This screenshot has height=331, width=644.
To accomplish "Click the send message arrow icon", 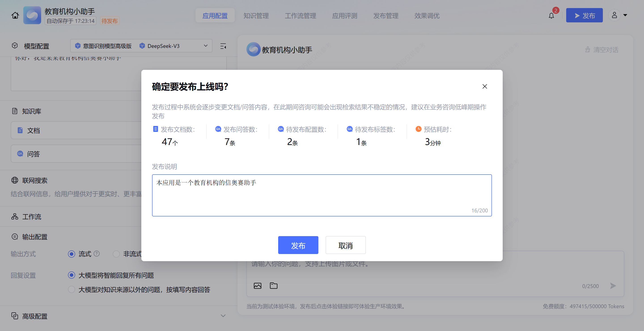I will coord(613,286).
